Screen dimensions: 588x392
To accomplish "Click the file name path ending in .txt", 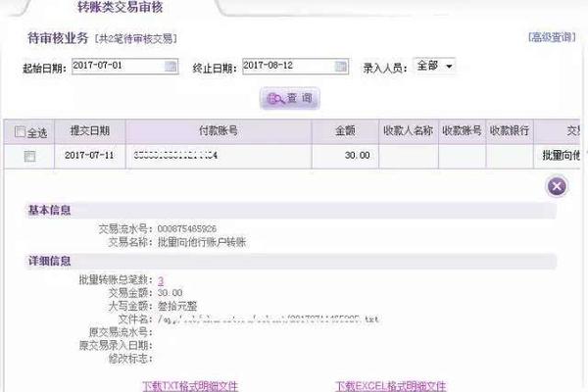I will point(269,319).
